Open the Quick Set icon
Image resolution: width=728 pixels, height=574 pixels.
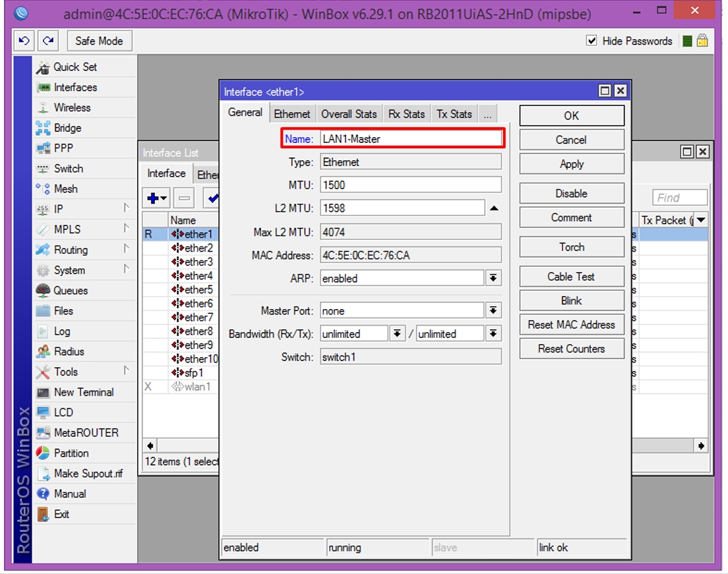pos(43,67)
